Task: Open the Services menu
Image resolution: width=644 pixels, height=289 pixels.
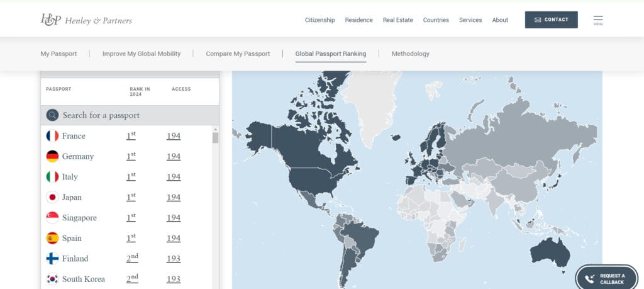Action: [x=470, y=20]
